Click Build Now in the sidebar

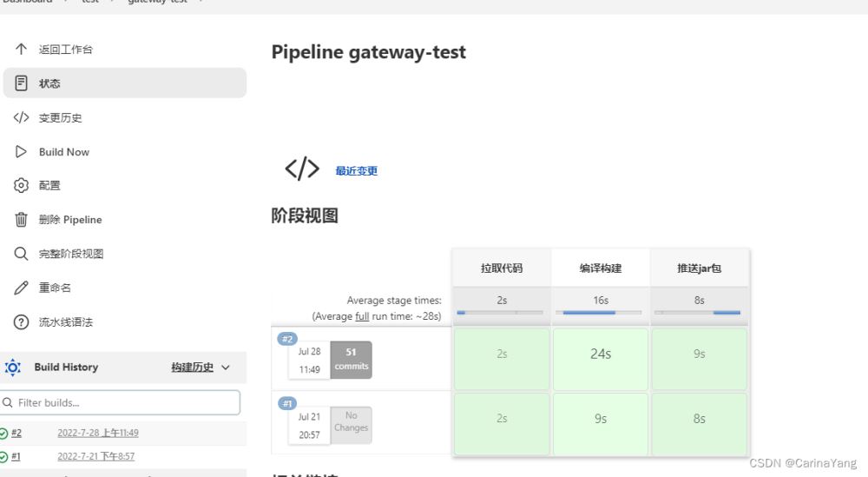63,152
